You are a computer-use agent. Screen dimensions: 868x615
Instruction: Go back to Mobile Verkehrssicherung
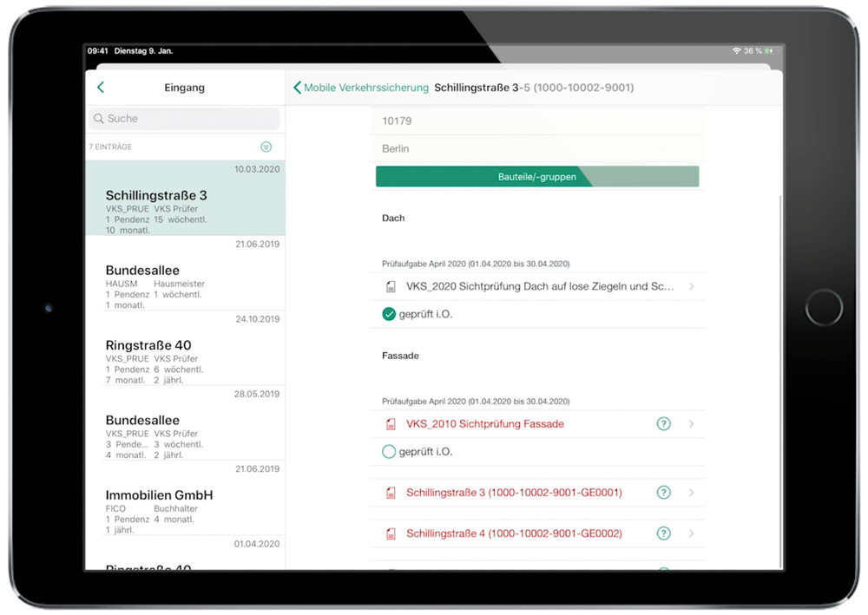[361, 88]
